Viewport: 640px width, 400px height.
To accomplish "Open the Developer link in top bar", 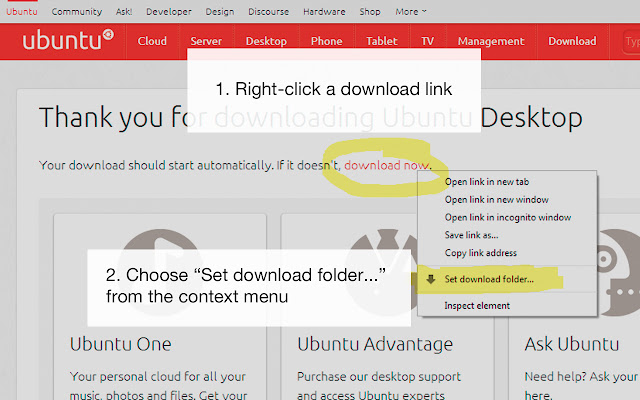I will (169, 12).
